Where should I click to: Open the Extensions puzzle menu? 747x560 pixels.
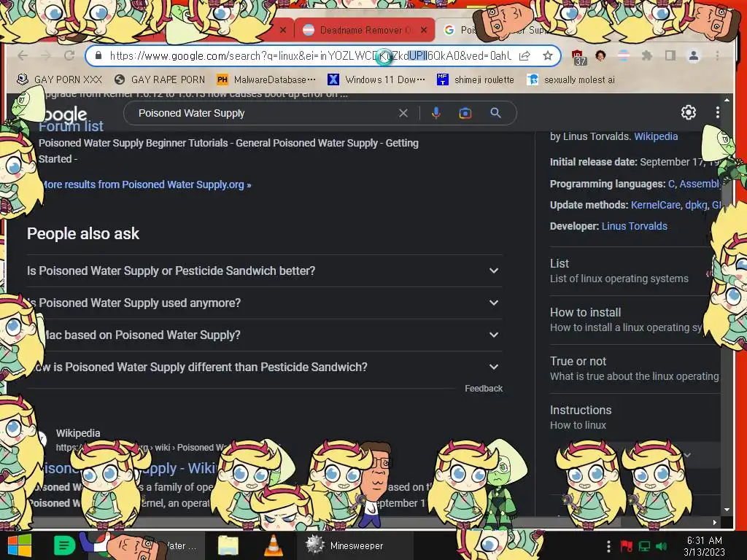click(646, 55)
